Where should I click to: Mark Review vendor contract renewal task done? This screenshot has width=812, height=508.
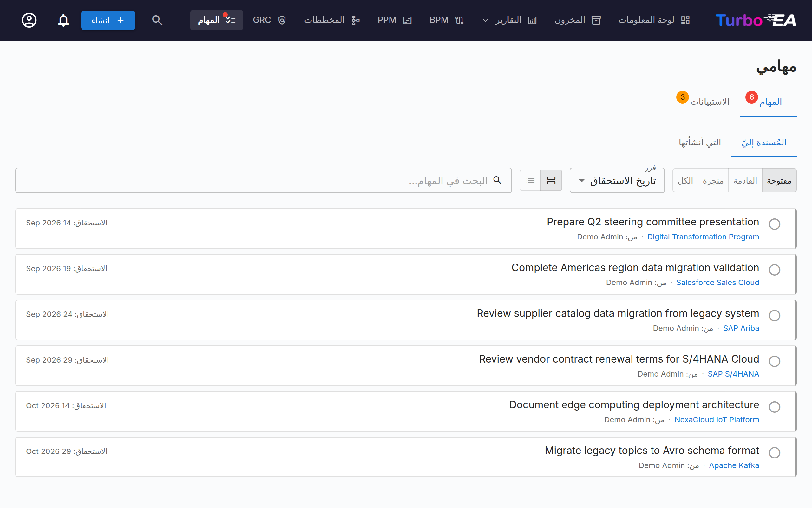click(x=775, y=361)
